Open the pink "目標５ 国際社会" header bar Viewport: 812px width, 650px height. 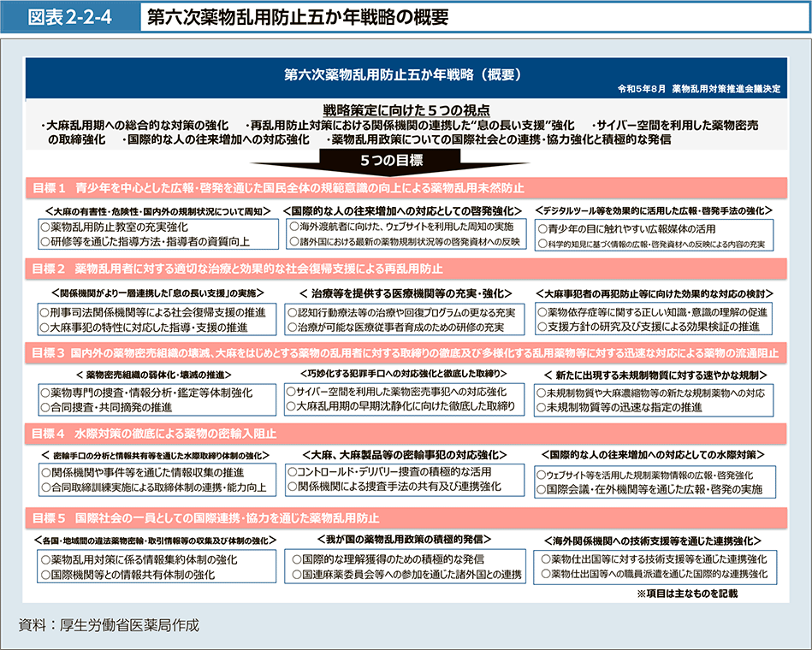coord(406,517)
